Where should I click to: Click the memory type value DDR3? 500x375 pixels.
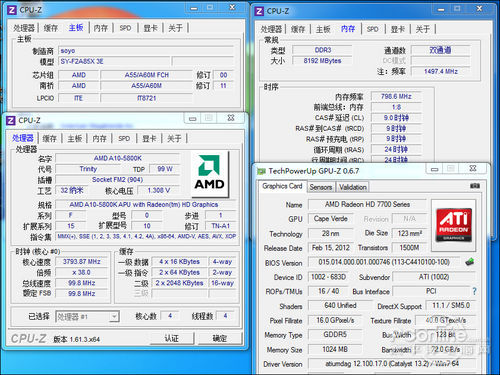(322, 50)
